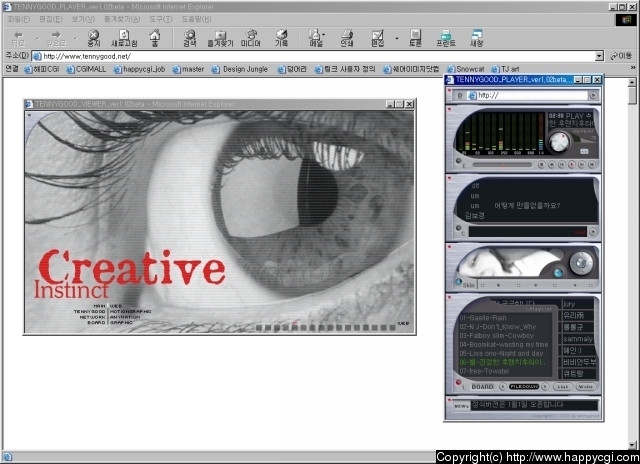Click the FILEDOWN button in the player
Screen dimensions: 640x464
pos(524,386)
